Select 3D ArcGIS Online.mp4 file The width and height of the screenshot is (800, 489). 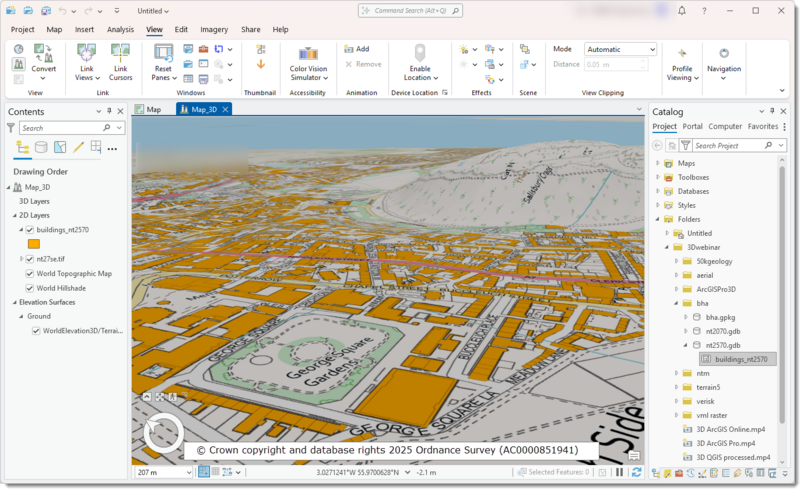[x=725, y=429]
